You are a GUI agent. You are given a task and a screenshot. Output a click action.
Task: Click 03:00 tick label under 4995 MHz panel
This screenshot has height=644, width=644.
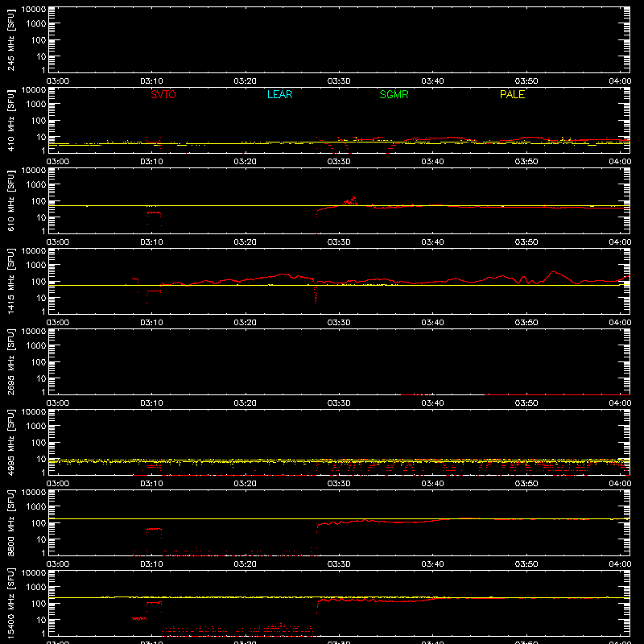[58, 484]
